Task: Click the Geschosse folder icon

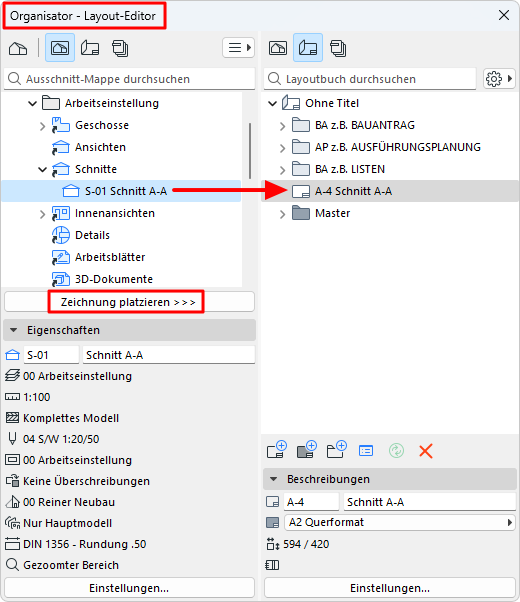Action: (61, 125)
